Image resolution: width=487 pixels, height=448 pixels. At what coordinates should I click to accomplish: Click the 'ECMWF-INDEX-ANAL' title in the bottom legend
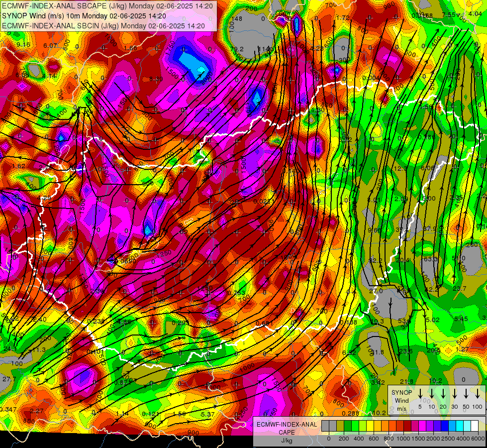[287, 425]
